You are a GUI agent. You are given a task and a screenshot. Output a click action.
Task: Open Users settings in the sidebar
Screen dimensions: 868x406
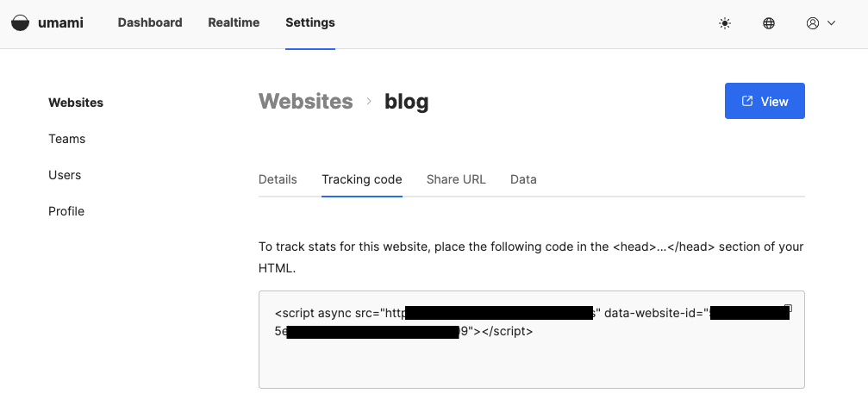coord(65,175)
